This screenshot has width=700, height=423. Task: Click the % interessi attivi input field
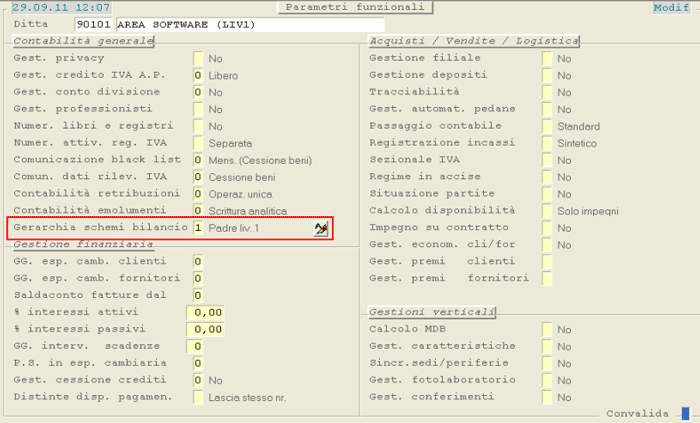pos(207,313)
